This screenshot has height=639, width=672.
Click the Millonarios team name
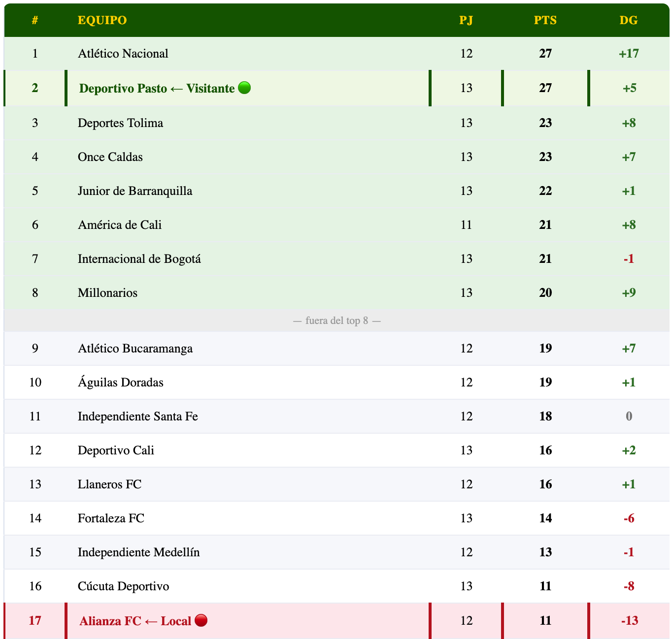coord(107,293)
